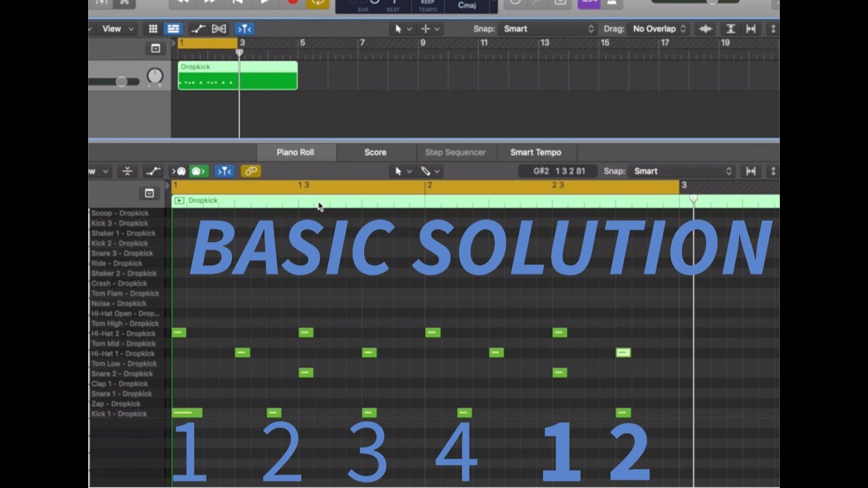The height and width of the screenshot is (488, 868).
Task: Toggle the piano roll automation icon
Action: point(154,171)
